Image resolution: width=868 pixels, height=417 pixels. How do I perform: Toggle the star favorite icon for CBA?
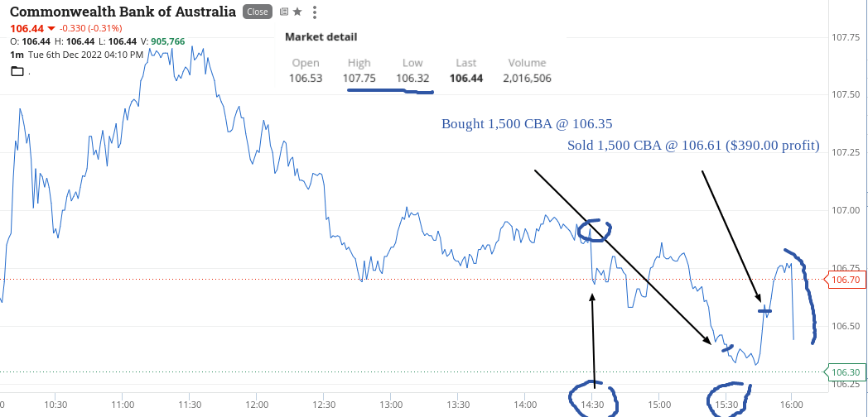(297, 12)
